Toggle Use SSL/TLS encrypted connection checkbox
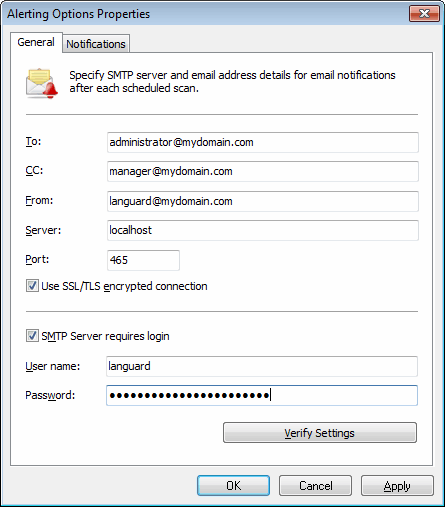Viewport: 445px width, 507px height. (32, 286)
